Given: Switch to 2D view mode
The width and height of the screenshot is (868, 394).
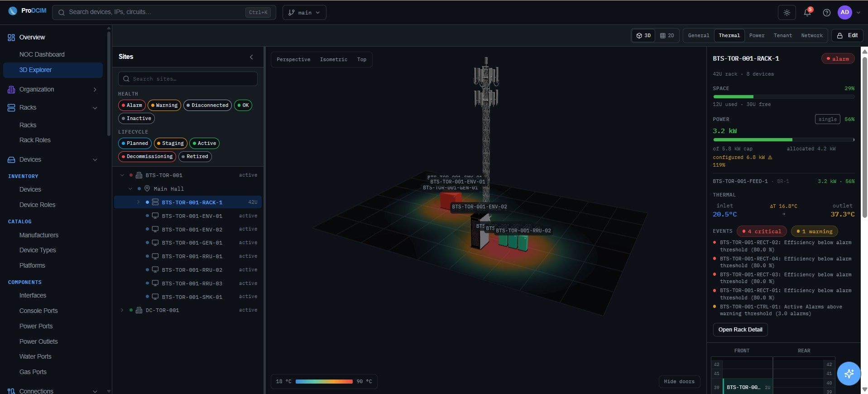Looking at the screenshot, I should 667,36.
